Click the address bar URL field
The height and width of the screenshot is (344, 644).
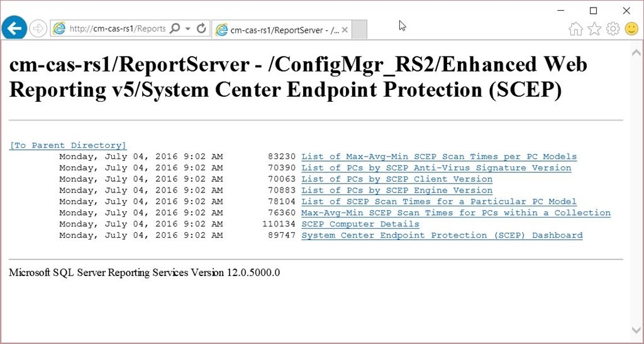pyautogui.click(x=118, y=29)
